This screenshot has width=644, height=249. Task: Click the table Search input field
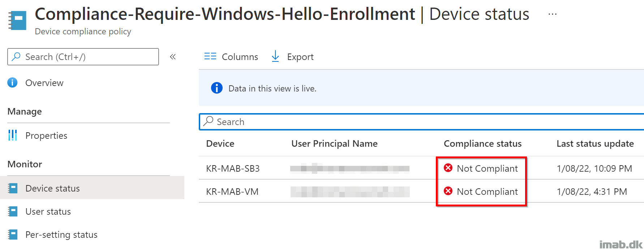421,122
